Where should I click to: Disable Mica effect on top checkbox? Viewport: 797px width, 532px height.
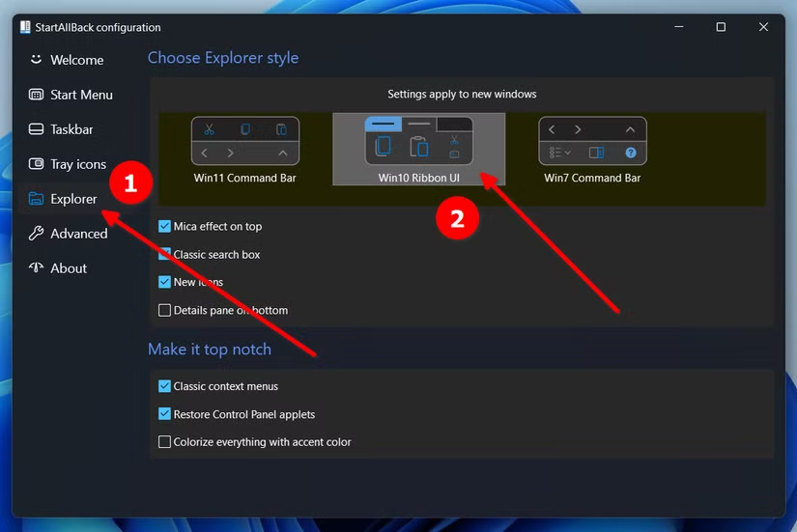coord(164,226)
